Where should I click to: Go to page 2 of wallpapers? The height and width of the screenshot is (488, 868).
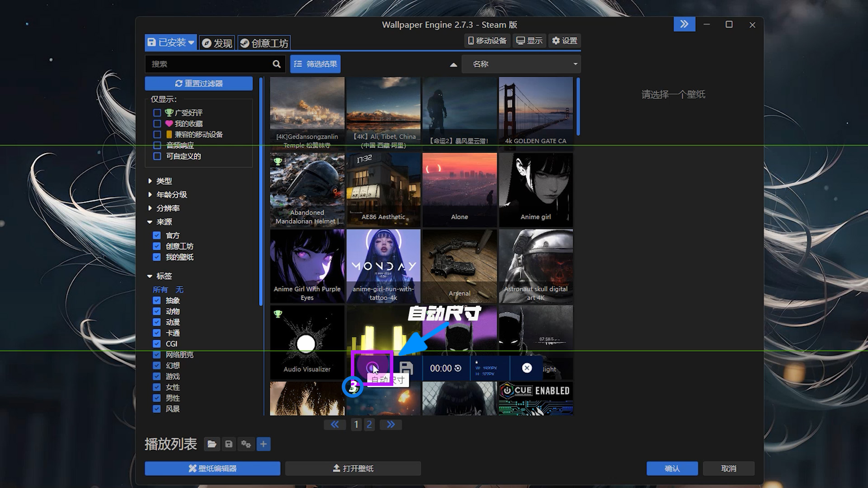pos(369,424)
